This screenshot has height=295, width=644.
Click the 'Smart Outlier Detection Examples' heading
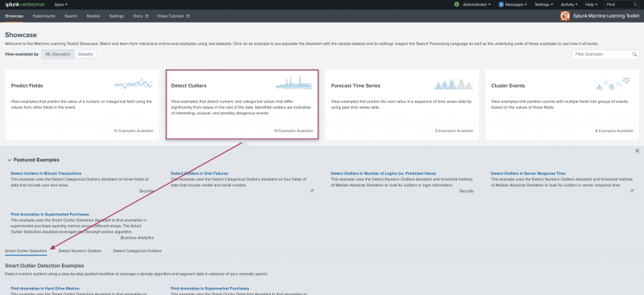[44, 266]
